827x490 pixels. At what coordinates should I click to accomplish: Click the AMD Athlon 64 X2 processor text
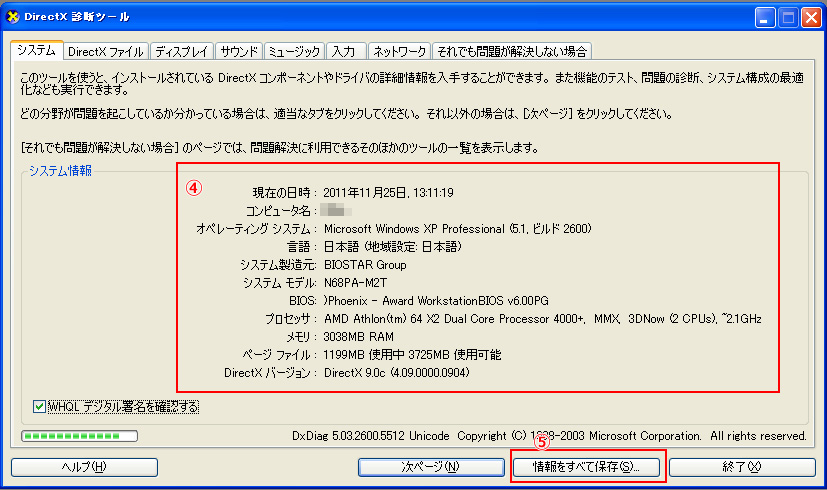pos(543,319)
